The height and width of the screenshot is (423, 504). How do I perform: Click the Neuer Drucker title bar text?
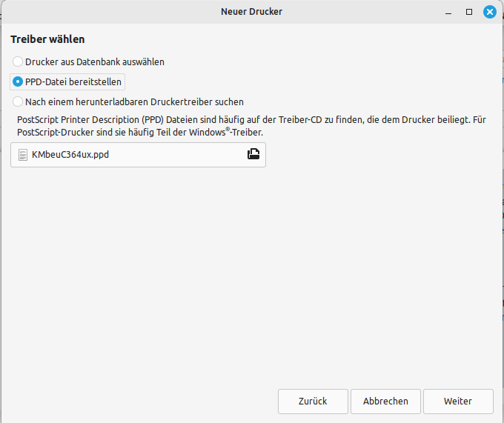click(x=251, y=12)
